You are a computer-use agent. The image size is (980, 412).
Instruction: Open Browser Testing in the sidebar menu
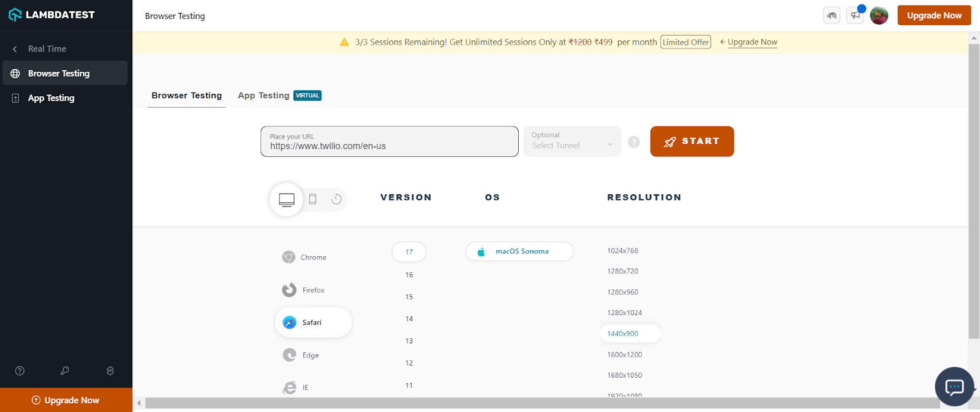click(x=59, y=74)
